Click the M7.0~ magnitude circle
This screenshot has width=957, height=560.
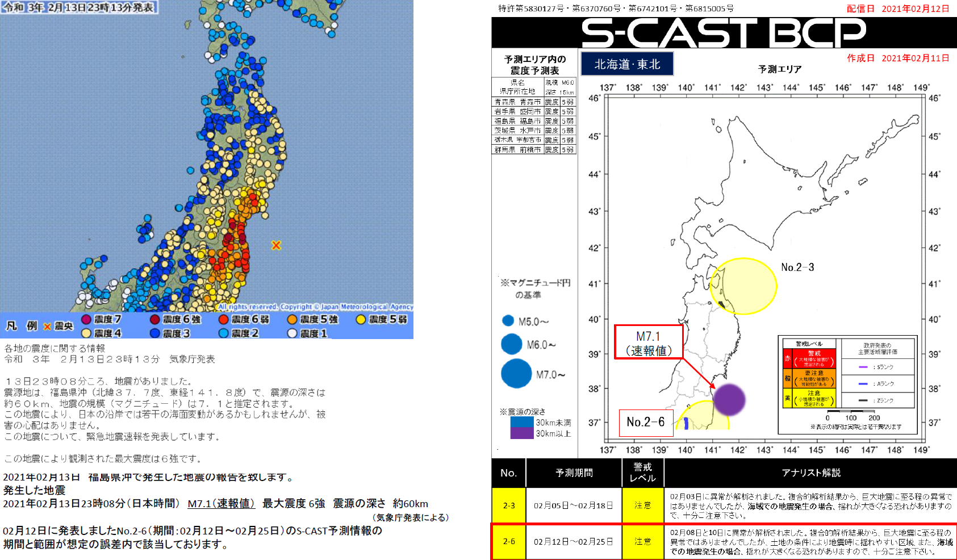517,374
